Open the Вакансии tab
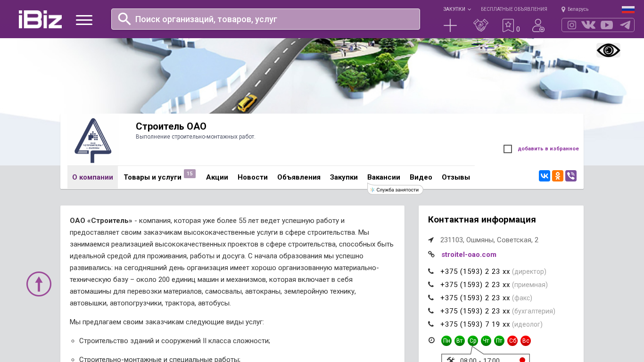644x362 pixels. (384, 177)
